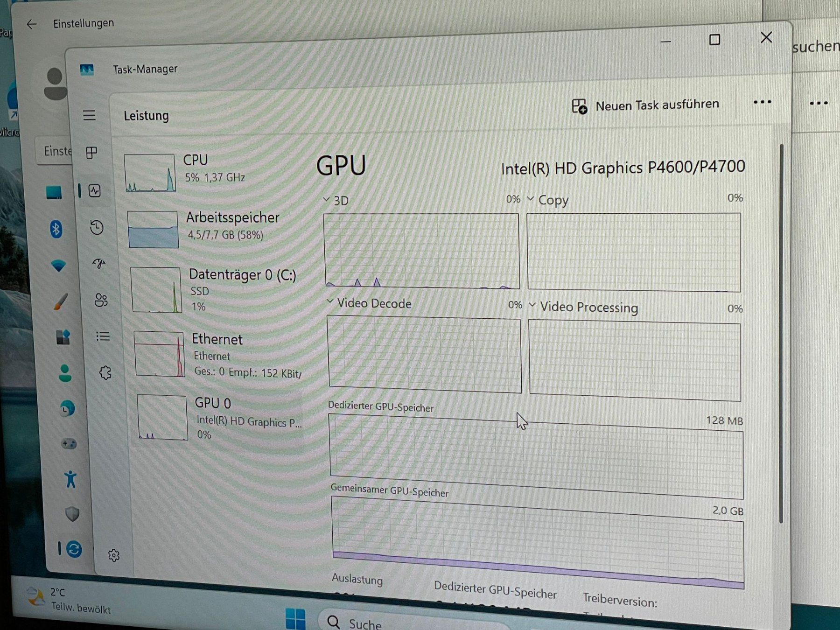Screen dimensions: 840x630
Task: Open Accounts person icon in Einstellungen sidebar
Action: click(65, 373)
